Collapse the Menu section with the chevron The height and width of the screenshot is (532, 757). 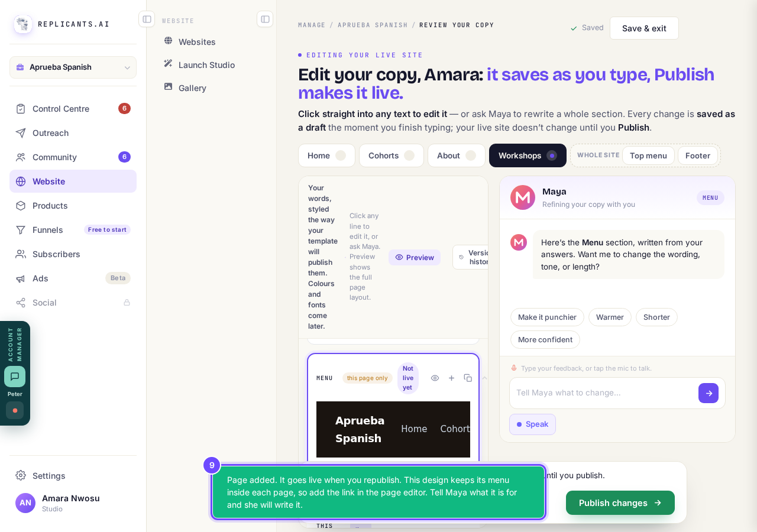click(x=485, y=378)
